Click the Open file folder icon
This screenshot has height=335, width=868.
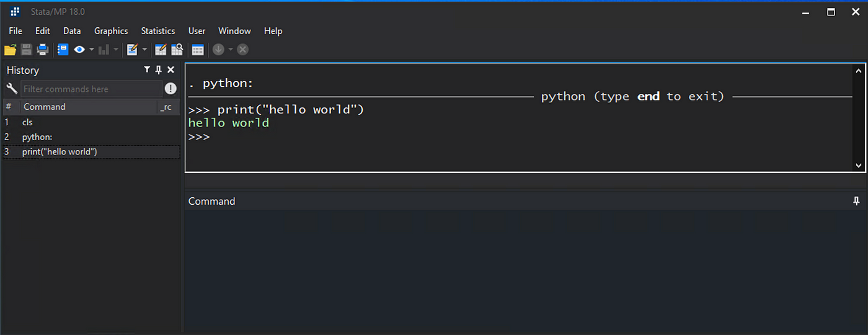pyautogui.click(x=10, y=50)
